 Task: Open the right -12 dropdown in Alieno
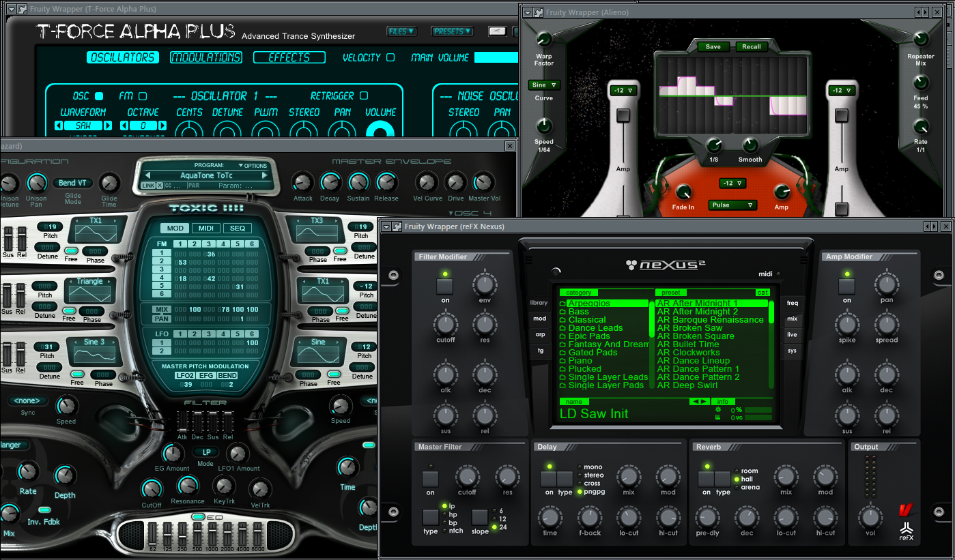click(x=842, y=90)
